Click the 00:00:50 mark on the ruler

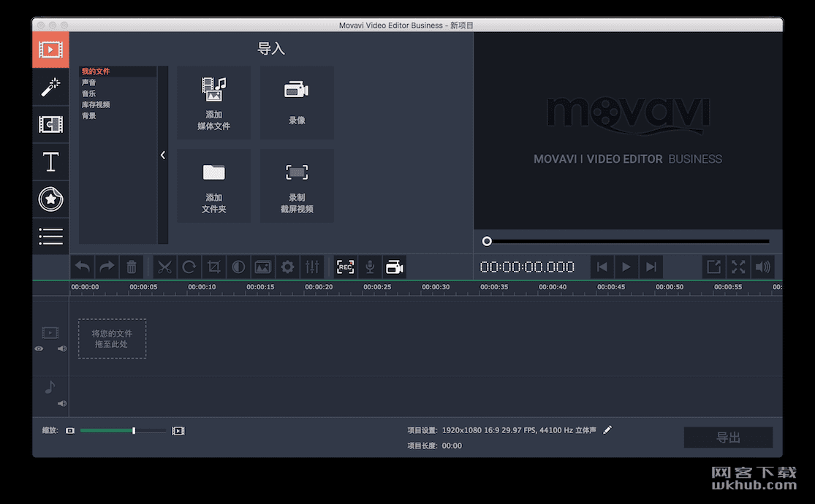coord(670,287)
